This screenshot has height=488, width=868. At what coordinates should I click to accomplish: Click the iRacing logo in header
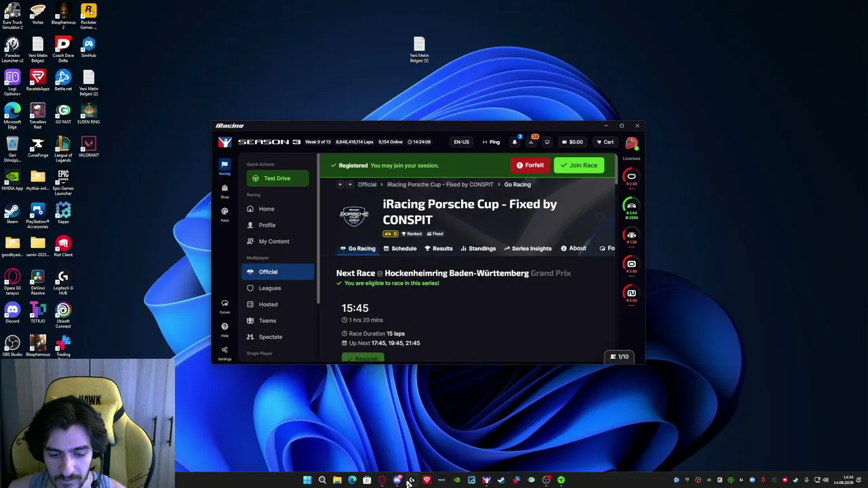click(x=224, y=142)
